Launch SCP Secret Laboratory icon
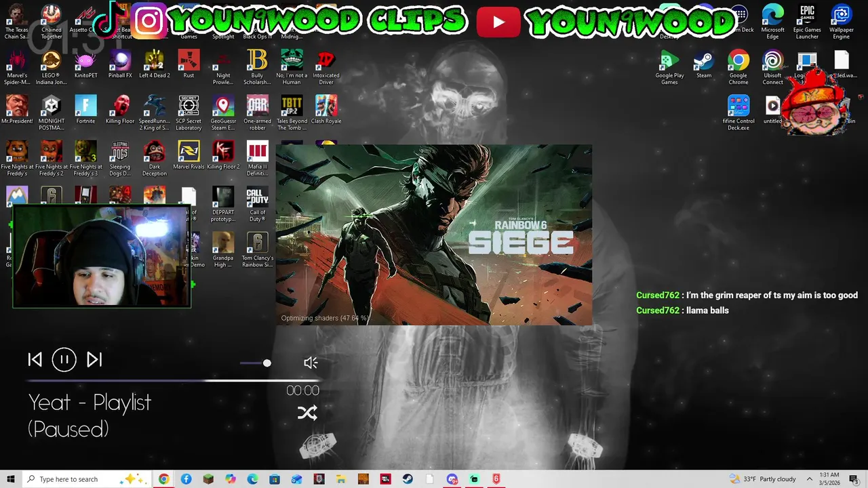Screen dimensions: 868x488 [189, 113]
